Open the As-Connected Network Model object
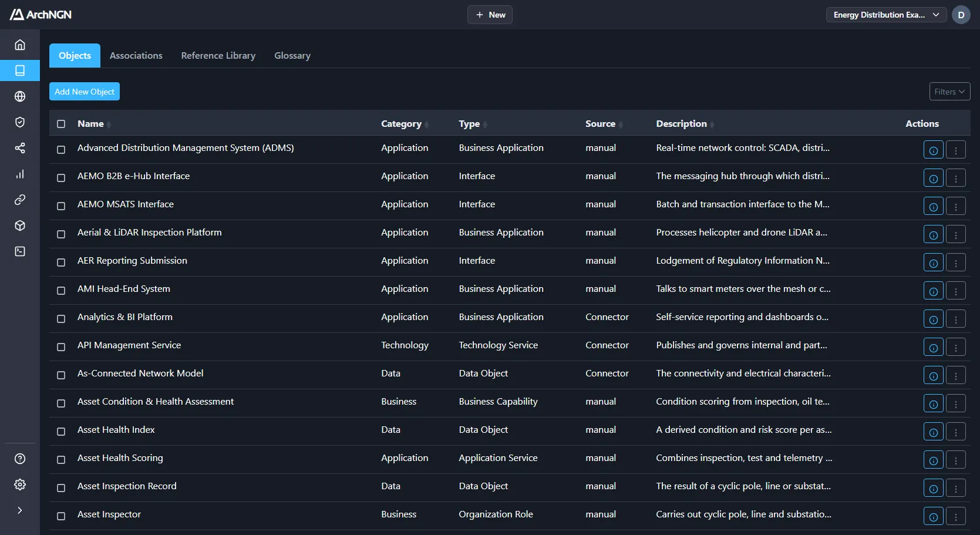The width and height of the screenshot is (980, 535). 140,374
